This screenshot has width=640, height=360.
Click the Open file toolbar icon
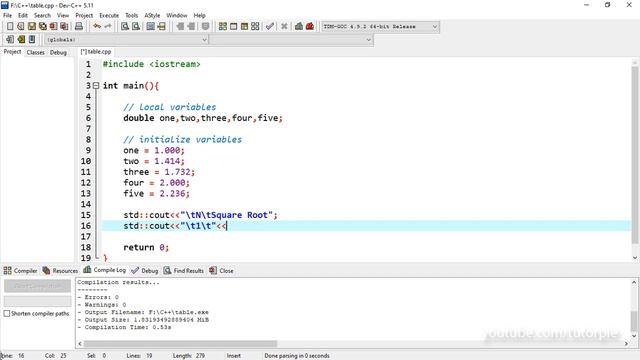[20, 27]
